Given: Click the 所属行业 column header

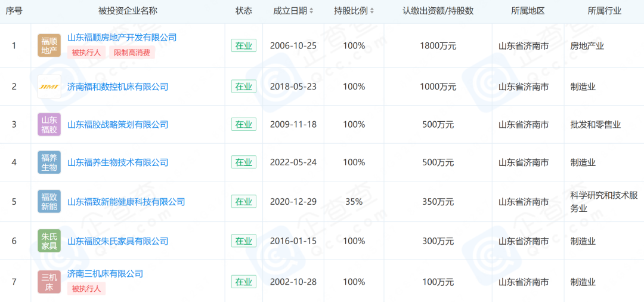Looking at the screenshot, I should (x=604, y=11).
